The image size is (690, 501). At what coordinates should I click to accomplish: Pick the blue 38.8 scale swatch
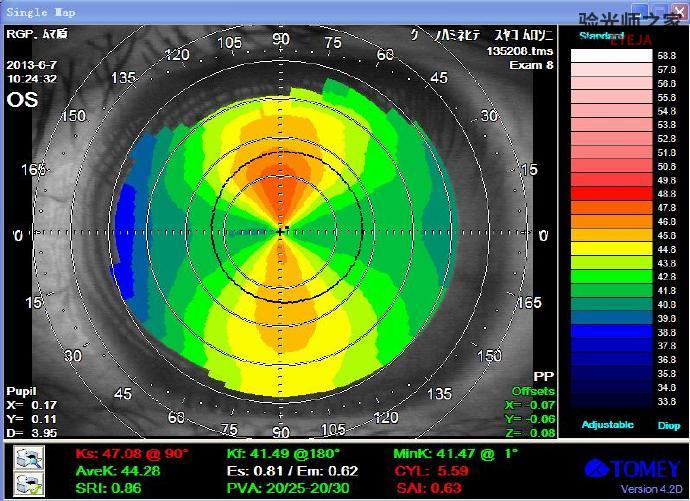(x=611, y=332)
